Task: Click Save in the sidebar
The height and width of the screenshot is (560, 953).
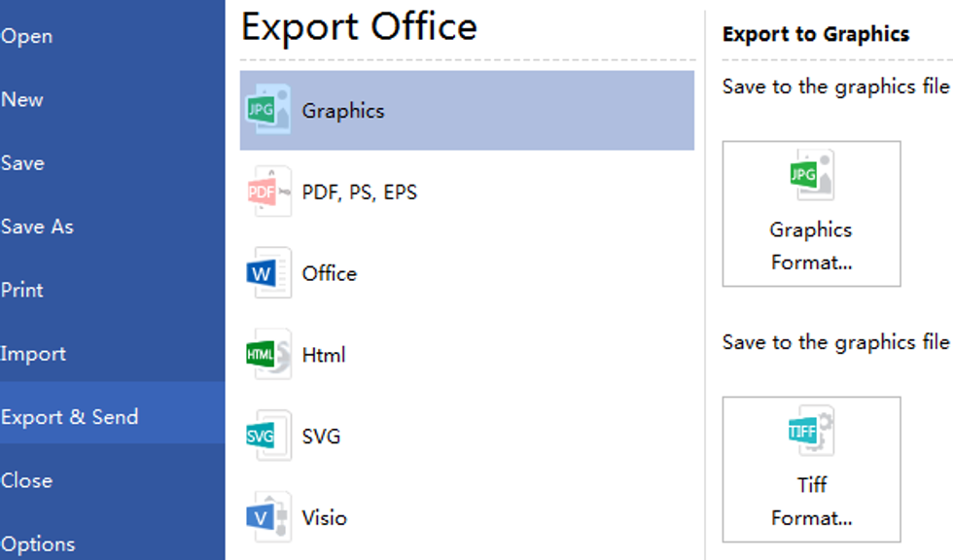Action: (23, 162)
